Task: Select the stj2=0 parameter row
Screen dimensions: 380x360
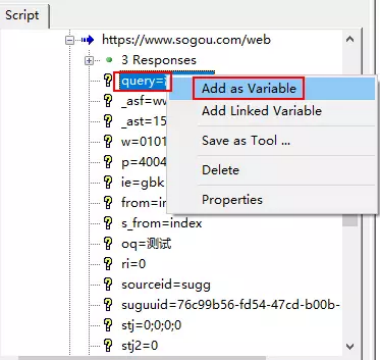Action: click(140, 346)
